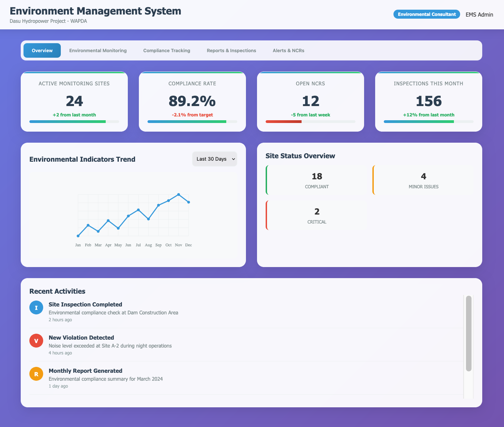Click the Environmental Consultant role badge
504x427 pixels.
(426, 14)
